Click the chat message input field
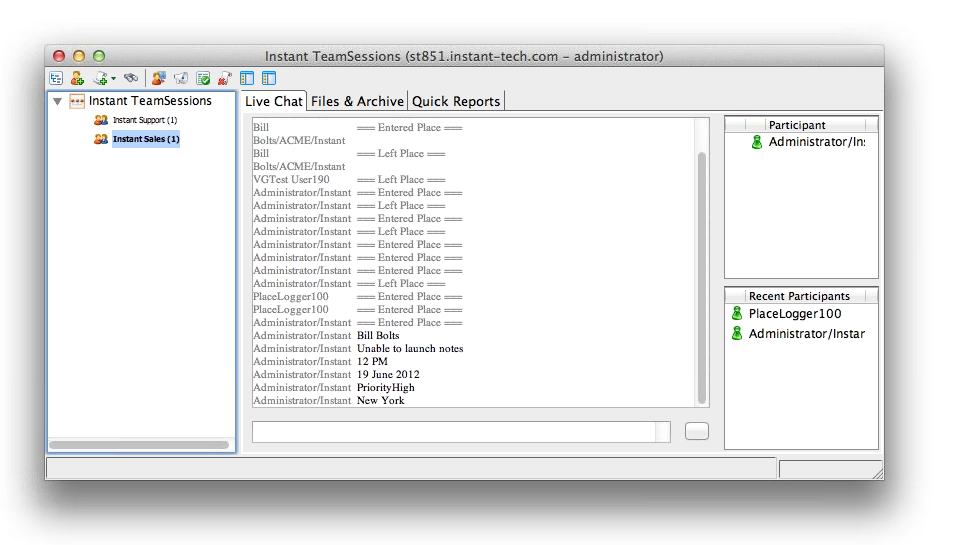The width and height of the screenshot is (953, 545). pyautogui.click(x=453, y=431)
